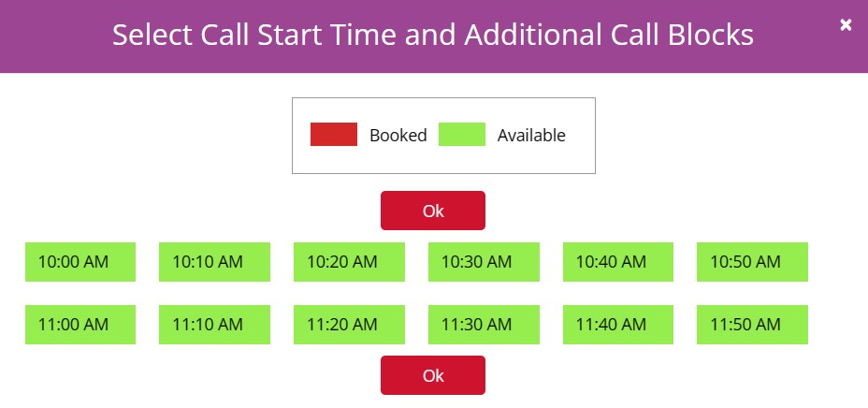Select the 10:10 AM time slot
868x408 pixels.
click(214, 262)
